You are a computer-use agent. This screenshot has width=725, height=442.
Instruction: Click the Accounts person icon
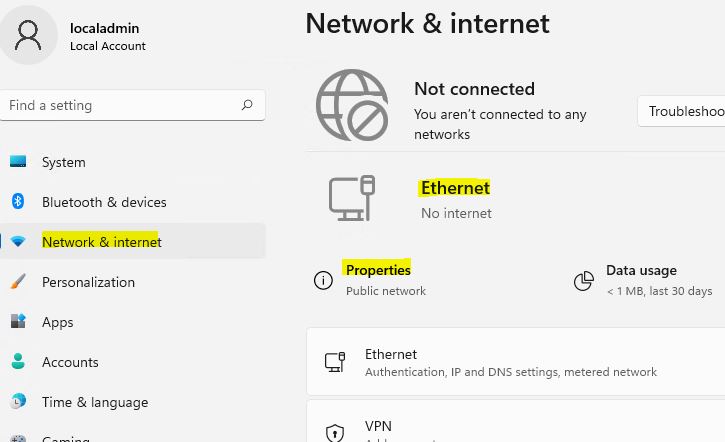pos(18,361)
